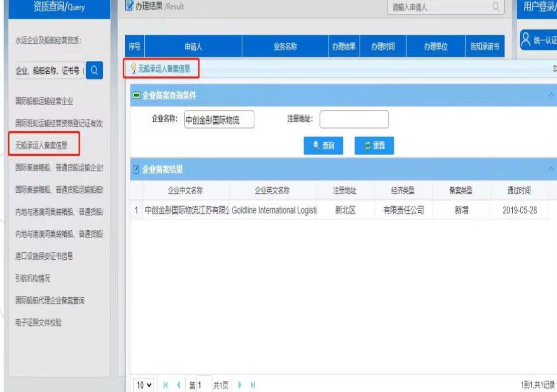Open the page size dropdown showing 10
The image size is (557, 392).
145,384
